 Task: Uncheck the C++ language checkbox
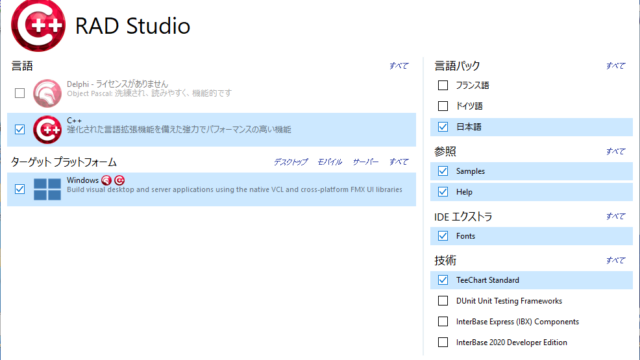(x=20, y=129)
